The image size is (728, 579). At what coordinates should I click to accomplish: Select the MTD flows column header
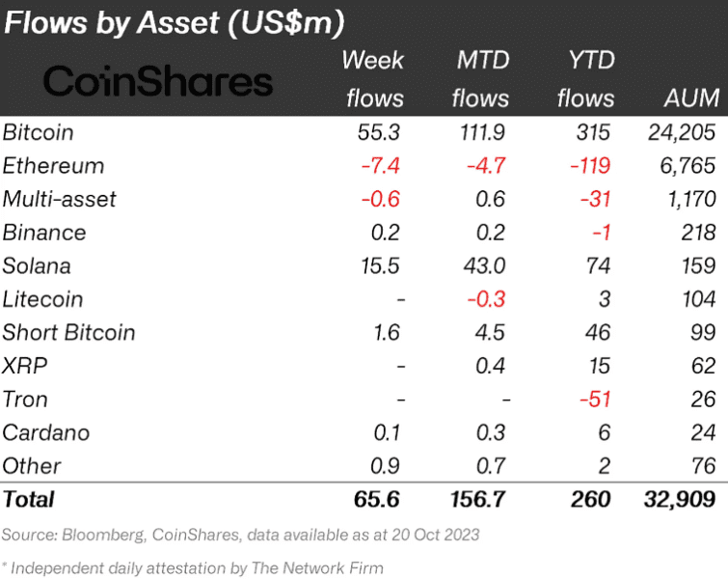[480, 79]
